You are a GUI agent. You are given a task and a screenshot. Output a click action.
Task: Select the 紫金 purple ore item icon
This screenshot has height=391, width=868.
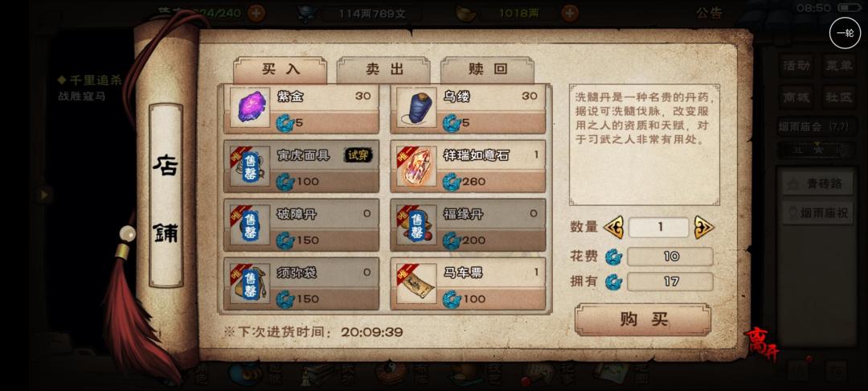250,108
